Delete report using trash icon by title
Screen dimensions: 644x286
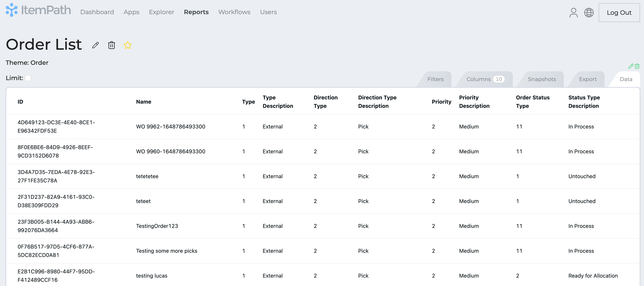coord(111,45)
